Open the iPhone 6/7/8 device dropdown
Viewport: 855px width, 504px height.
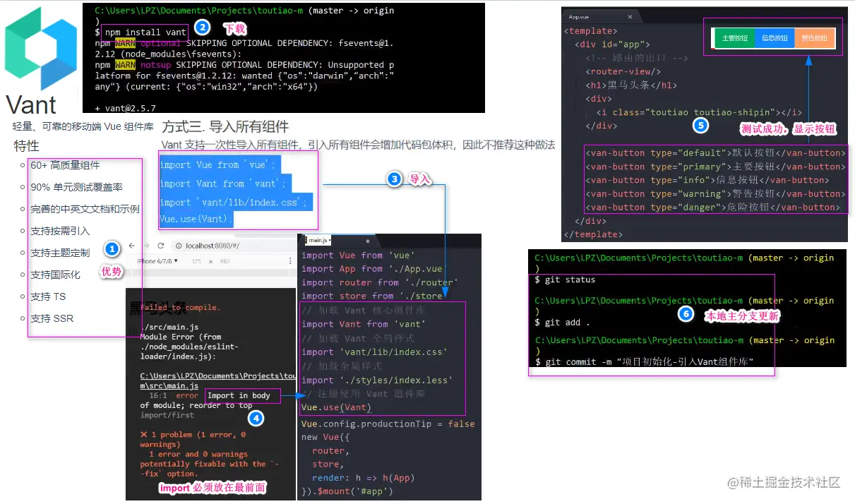pos(157,261)
